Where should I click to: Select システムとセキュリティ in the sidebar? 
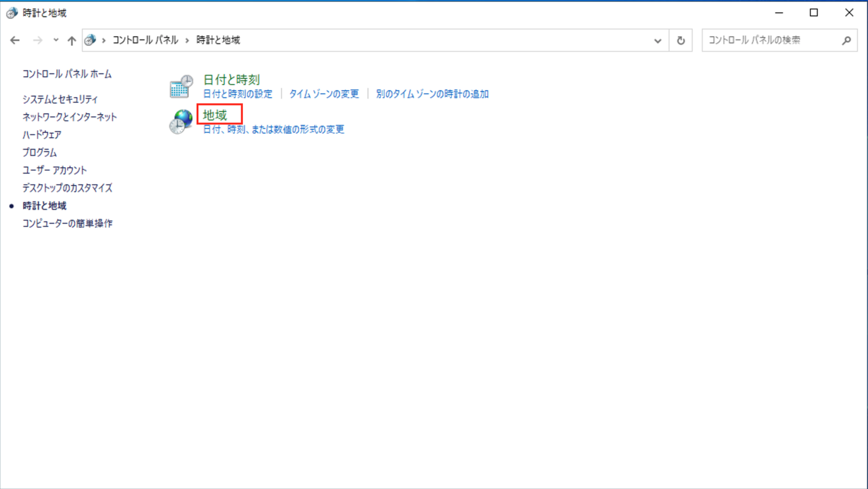(x=59, y=98)
